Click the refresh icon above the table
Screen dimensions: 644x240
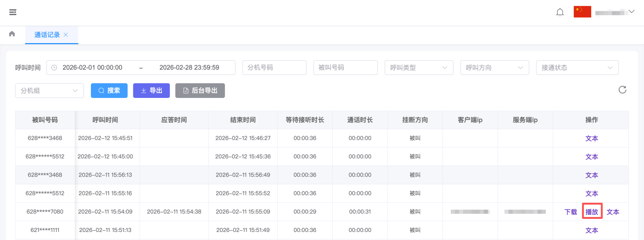point(622,90)
